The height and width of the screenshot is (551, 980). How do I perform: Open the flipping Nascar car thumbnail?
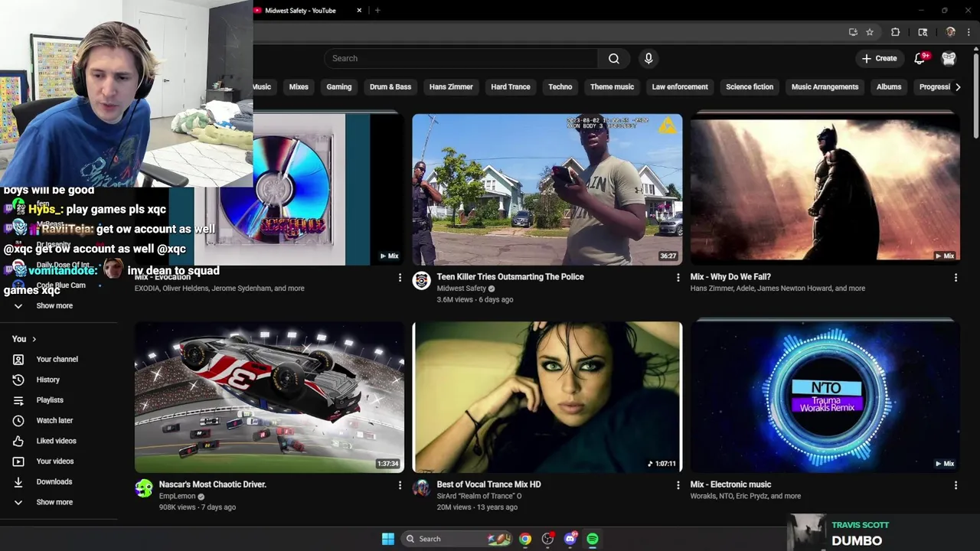click(x=269, y=397)
